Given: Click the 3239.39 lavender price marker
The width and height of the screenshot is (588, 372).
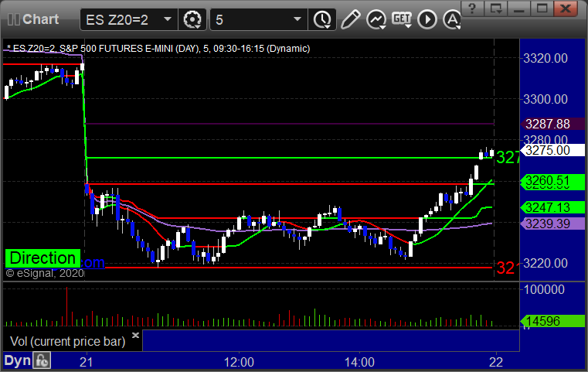Looking at the screenshot, I should point(552,224).
